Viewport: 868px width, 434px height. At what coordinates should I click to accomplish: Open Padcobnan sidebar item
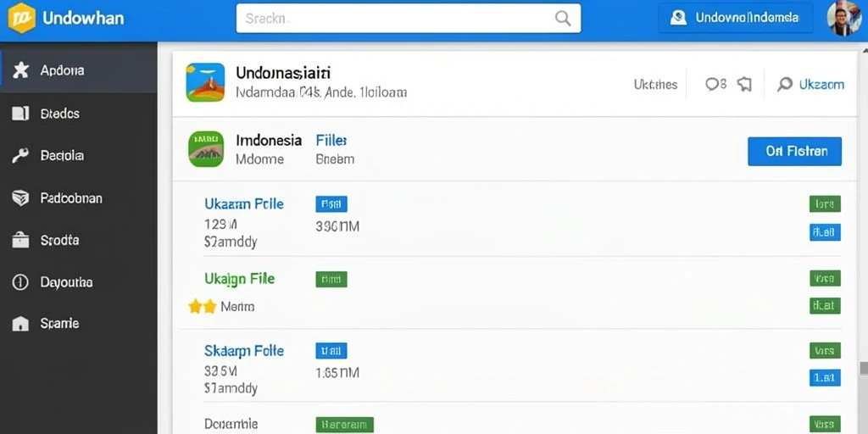[x=71, y=198]
